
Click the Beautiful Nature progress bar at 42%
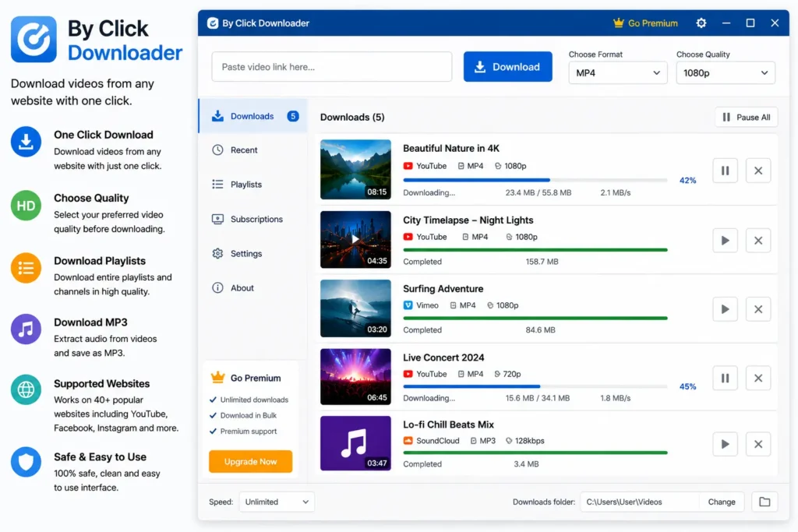[535, 180]
